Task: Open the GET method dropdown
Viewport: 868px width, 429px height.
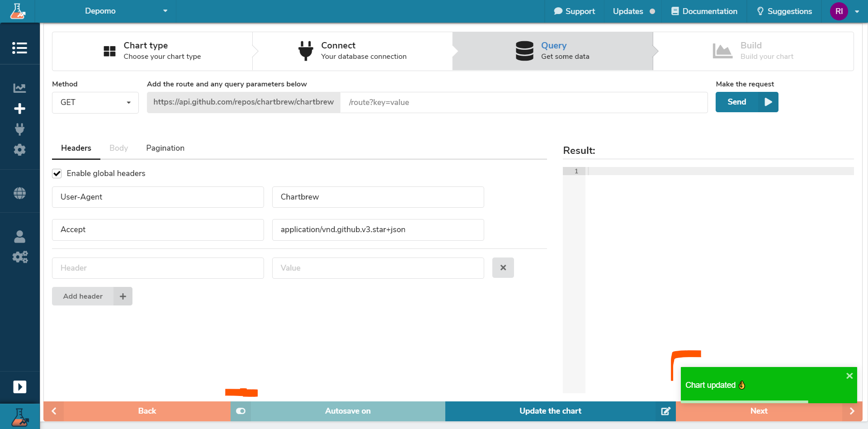Action: point(95,103)
